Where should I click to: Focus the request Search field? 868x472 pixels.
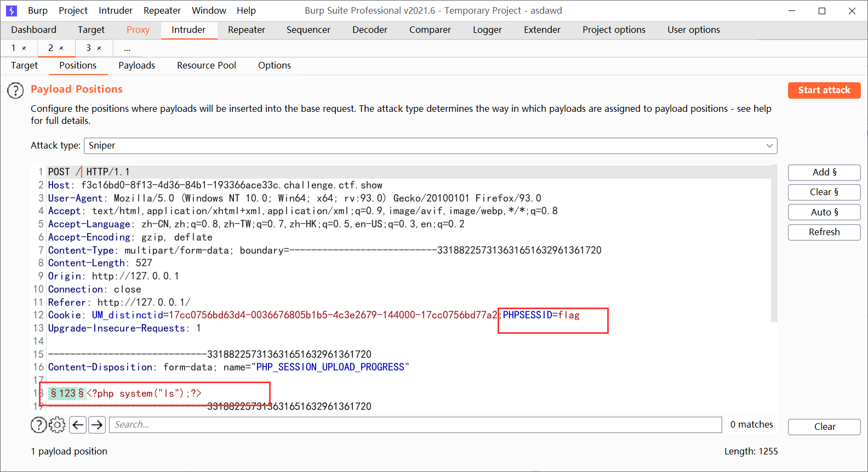coord(416,425)
